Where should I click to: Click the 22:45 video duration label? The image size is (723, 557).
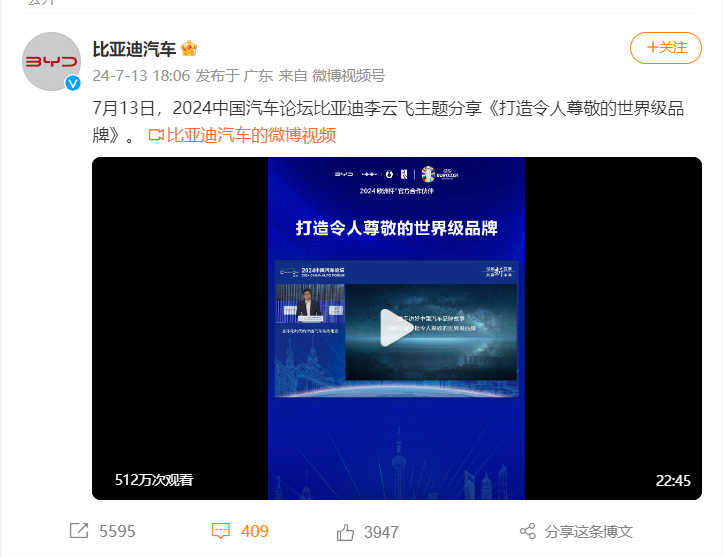pyautogui.click(x=673, y=480)
